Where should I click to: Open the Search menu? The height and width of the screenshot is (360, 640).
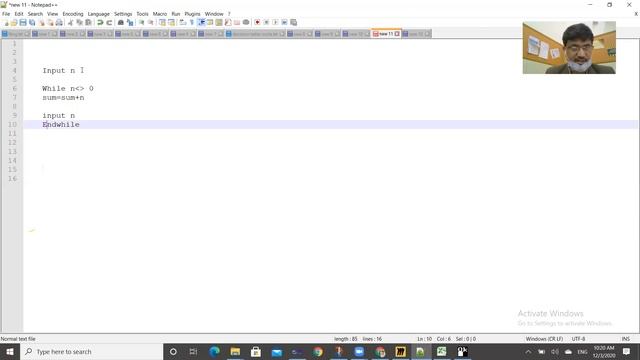pos(35,14)
